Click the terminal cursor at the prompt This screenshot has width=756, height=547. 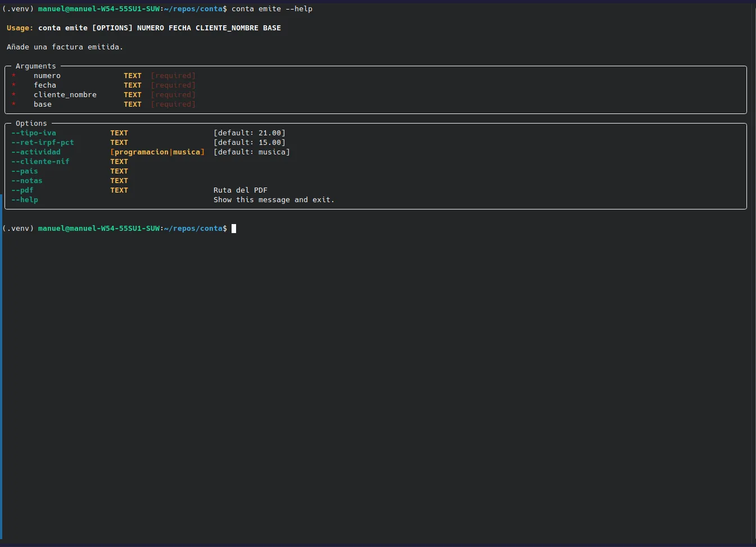click(x=233, y=228)
